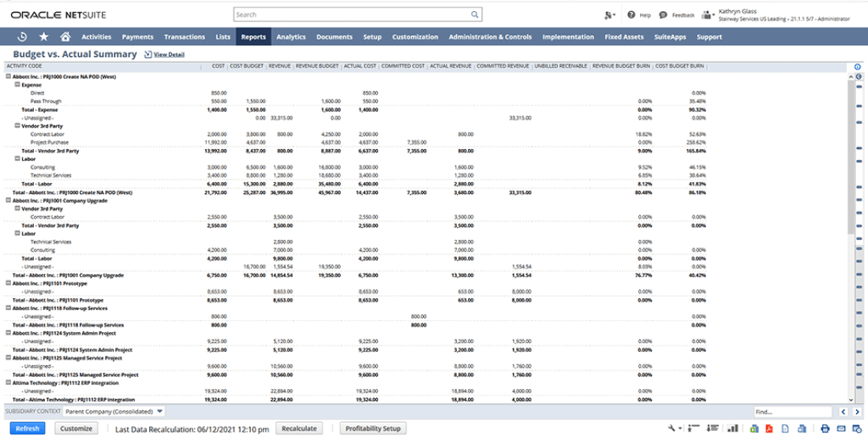Click the schedule report icon
Image resolution: width=868 pixels, height=441 pixels.
pyautogui.click(x=856, y=428)
